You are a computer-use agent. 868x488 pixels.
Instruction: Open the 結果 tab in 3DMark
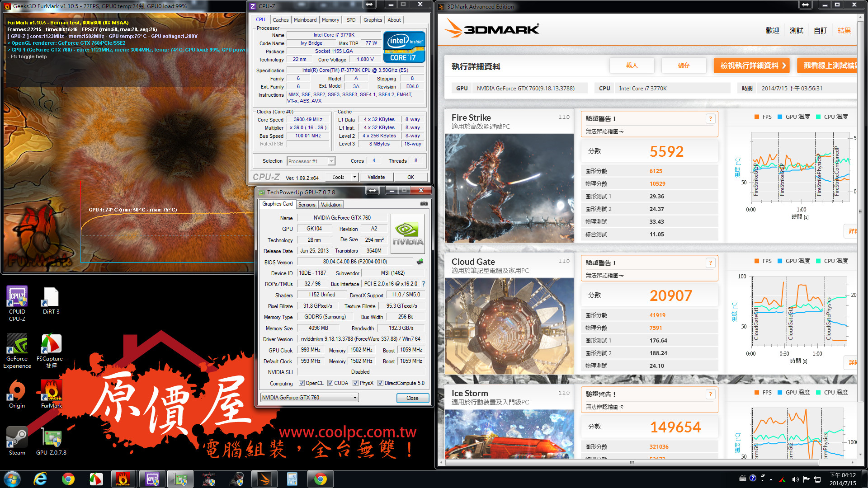point(844,30)
